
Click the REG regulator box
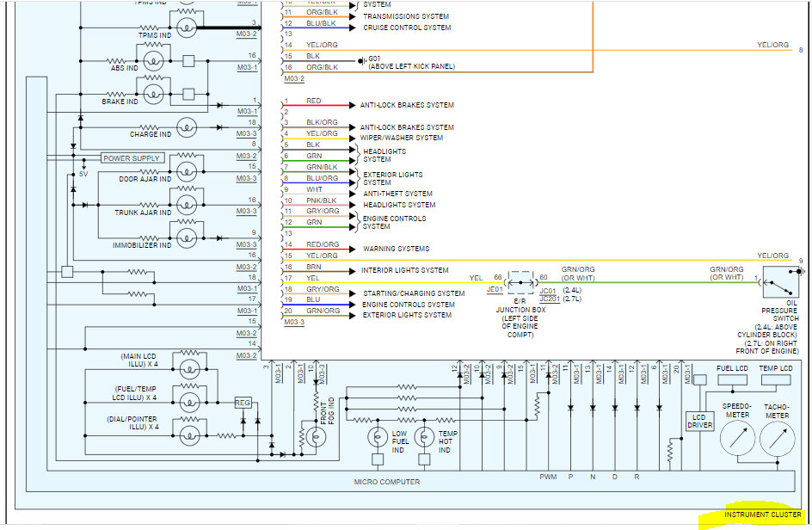point(243,402)
